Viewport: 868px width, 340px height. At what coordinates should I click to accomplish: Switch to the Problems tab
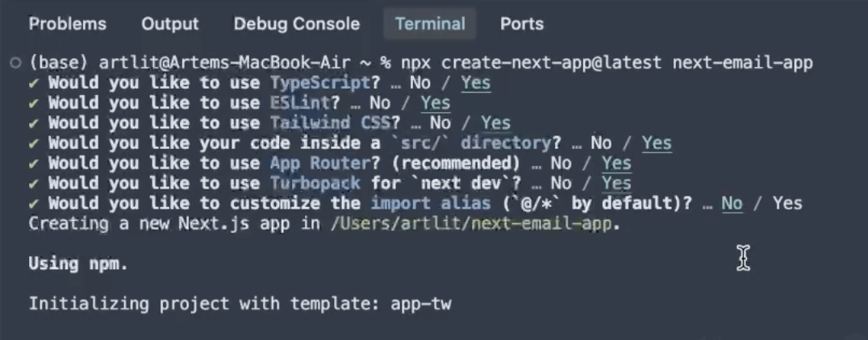pyautogui.click(x=67, y=24)
